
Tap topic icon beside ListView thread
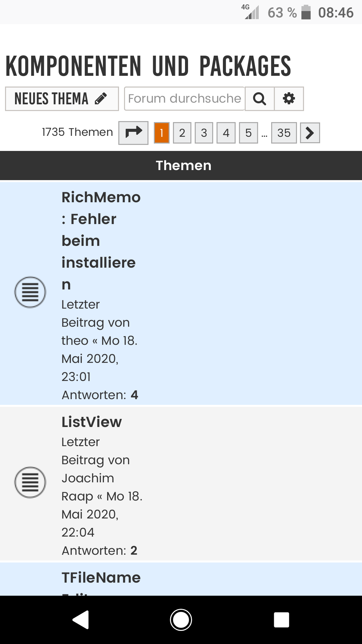tap(30, 482)
